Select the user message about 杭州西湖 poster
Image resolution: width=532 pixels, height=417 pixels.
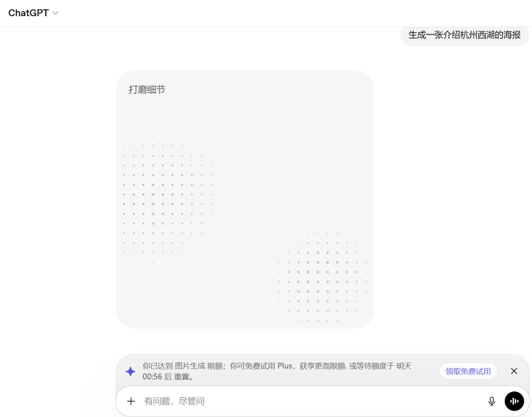[x=465, y=35]
